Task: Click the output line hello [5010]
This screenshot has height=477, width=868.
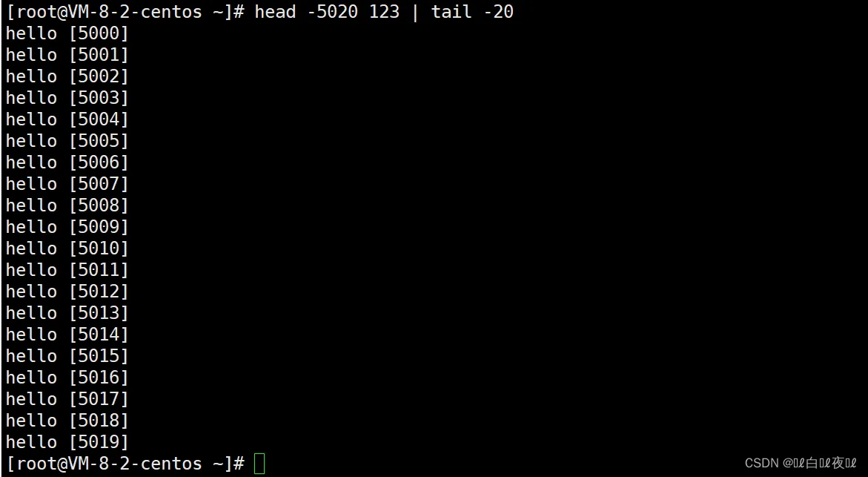Action: click(x=67, y=249)
